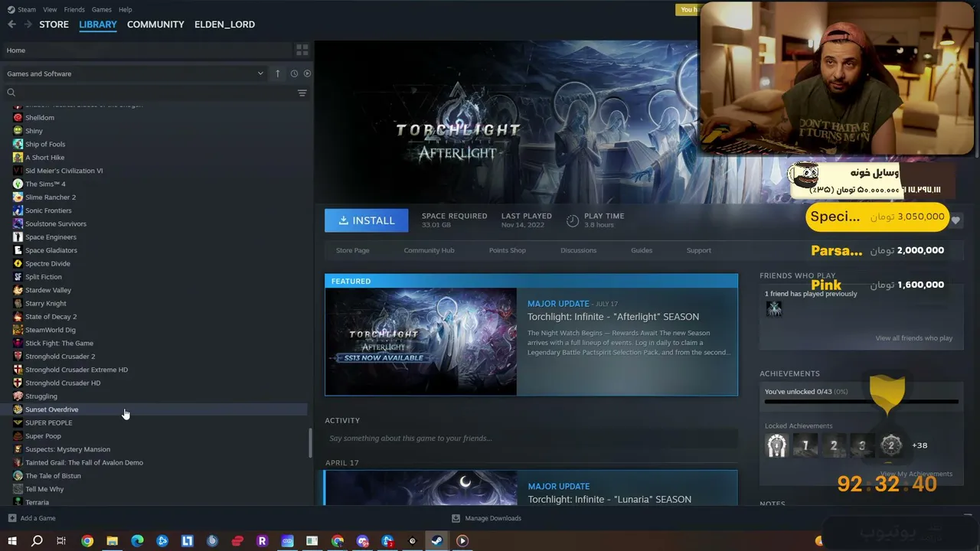Screen dimensions: 980x551
Task: Click Add a Game
Action: point(31,518)
